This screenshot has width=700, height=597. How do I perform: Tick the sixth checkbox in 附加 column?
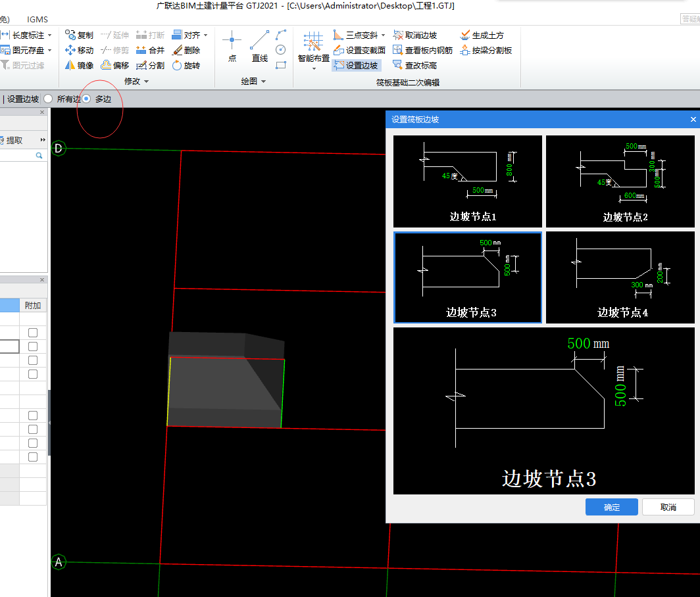click(33, 429)
